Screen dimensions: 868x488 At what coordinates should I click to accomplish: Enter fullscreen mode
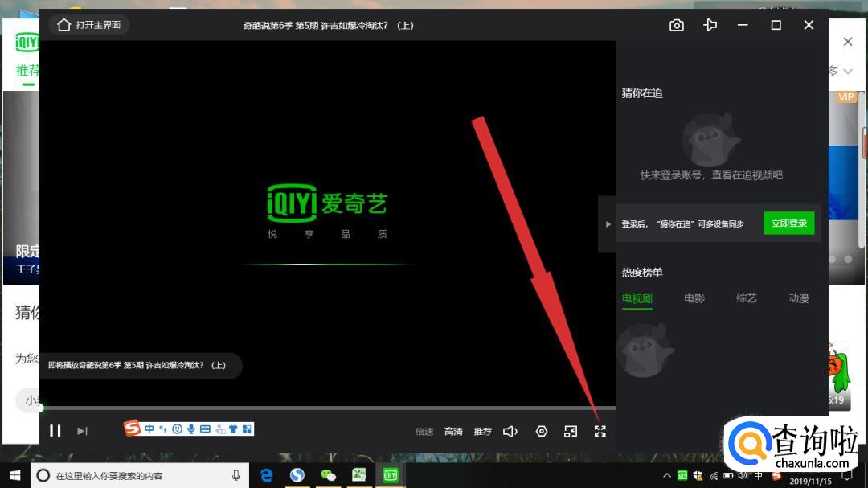[x=600, y=431]
